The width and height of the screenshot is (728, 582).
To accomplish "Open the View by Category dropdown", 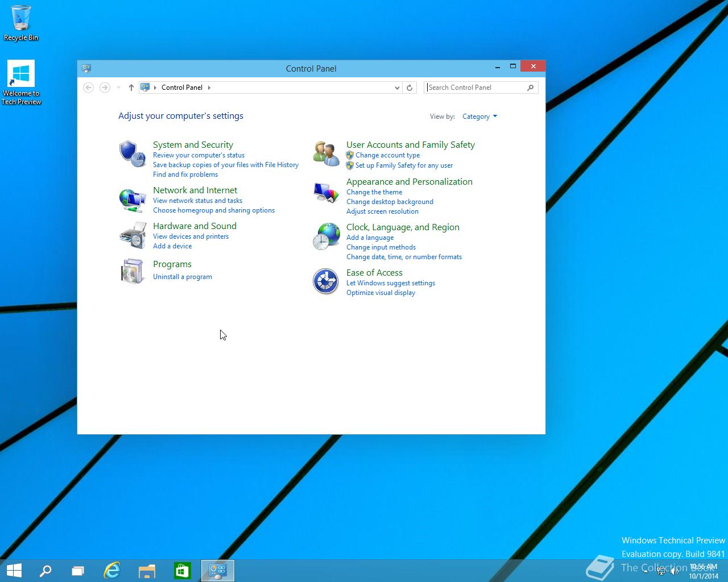I will 479,117.
